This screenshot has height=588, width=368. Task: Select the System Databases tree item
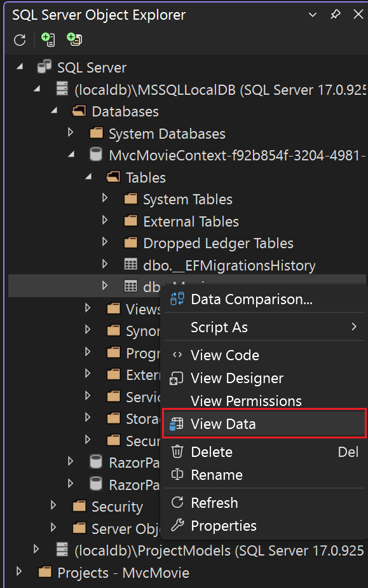pos(167,134)
